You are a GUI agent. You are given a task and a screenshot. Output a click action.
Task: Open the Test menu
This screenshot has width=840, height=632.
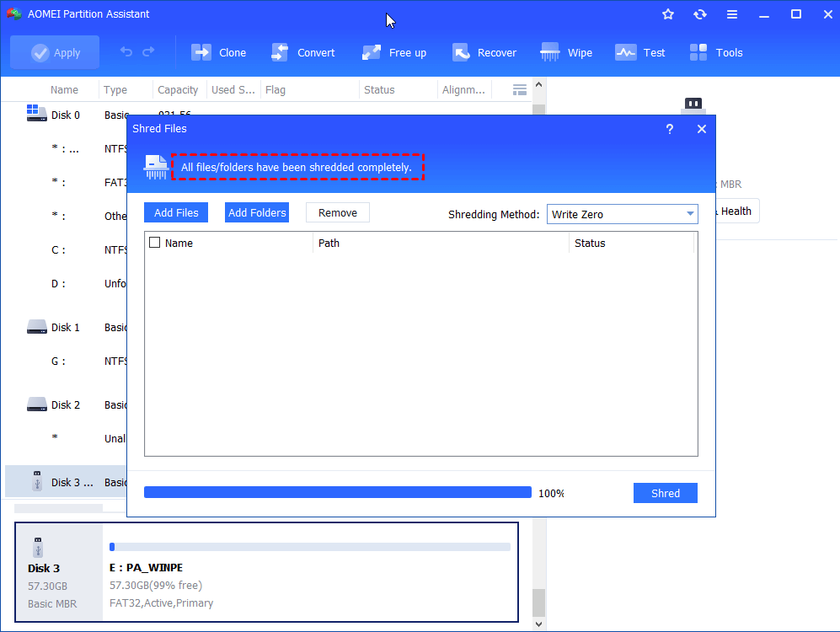pyautogui.click(x=640, y=52)
